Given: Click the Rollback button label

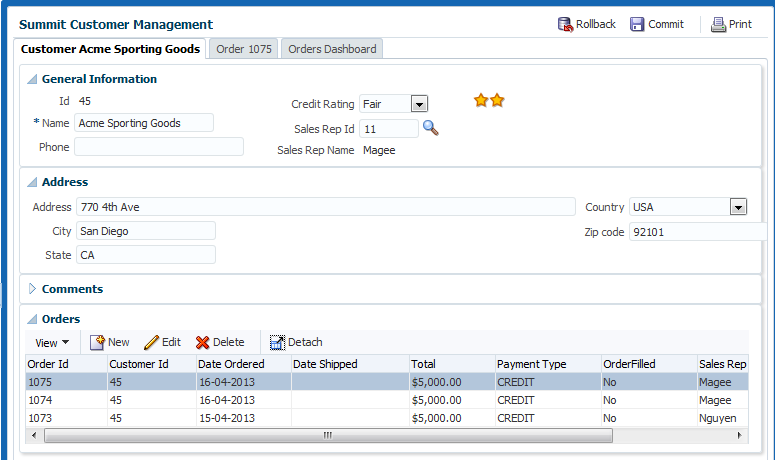Looking at the screenshot, I should [x=596, y=24].
